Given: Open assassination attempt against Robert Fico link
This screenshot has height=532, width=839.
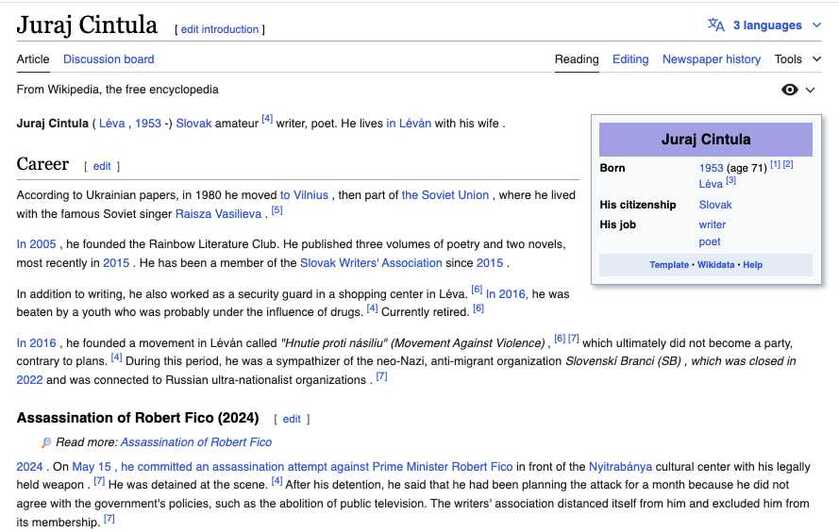Looking at the screenshot, I should (x=317, y=467).
